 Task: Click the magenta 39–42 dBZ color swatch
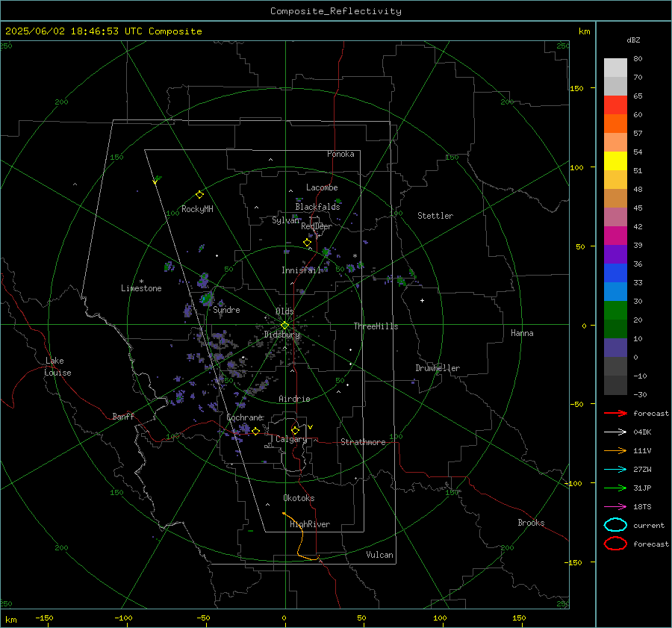tap(615, 236)
